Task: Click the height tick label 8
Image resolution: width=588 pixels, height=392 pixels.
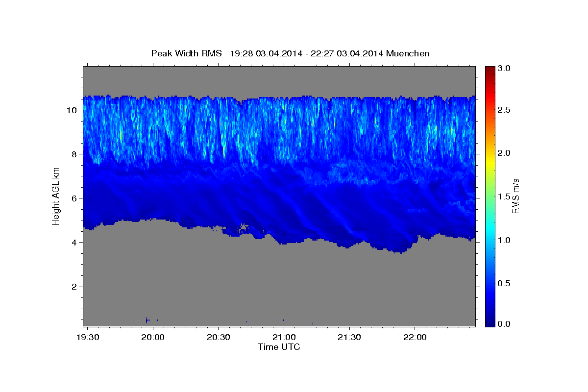Action: click(75, 154)
